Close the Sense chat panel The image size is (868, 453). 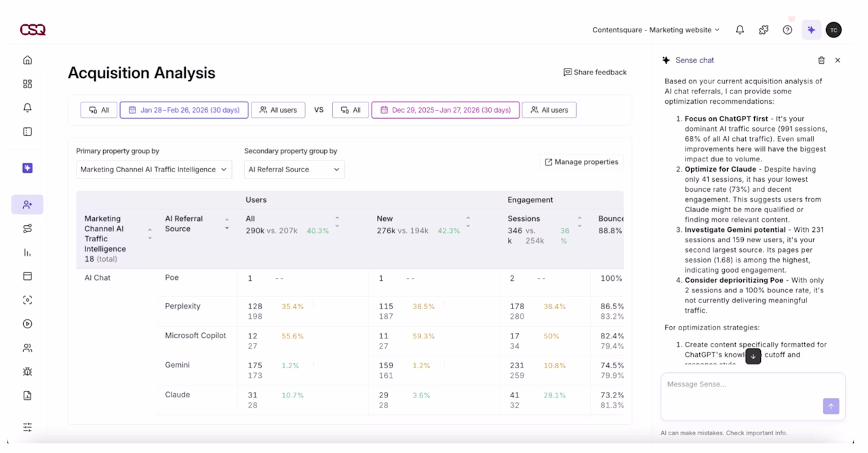837,60
